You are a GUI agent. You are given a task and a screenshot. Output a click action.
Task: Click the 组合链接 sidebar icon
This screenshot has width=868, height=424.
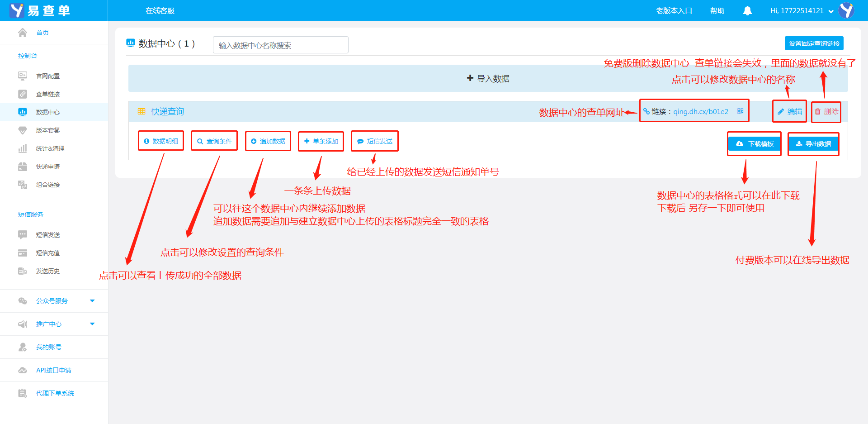pyautogui.click(x=23, y=185)
